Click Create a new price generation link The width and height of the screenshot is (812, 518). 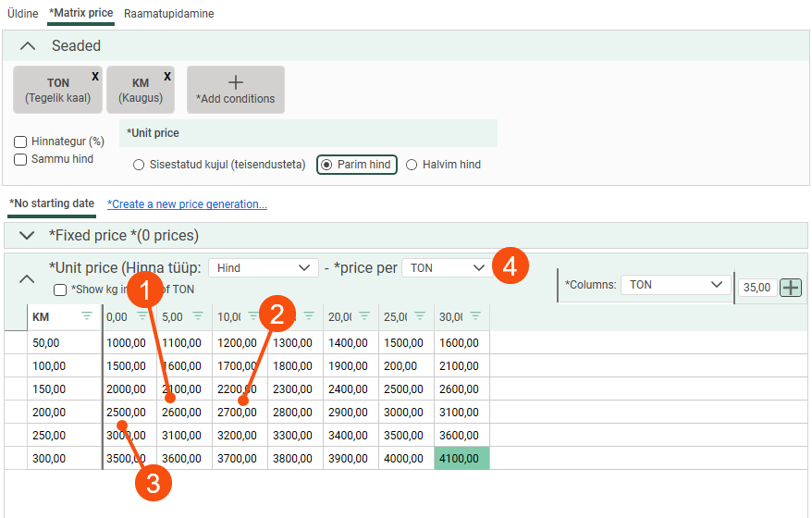(187, 203)
